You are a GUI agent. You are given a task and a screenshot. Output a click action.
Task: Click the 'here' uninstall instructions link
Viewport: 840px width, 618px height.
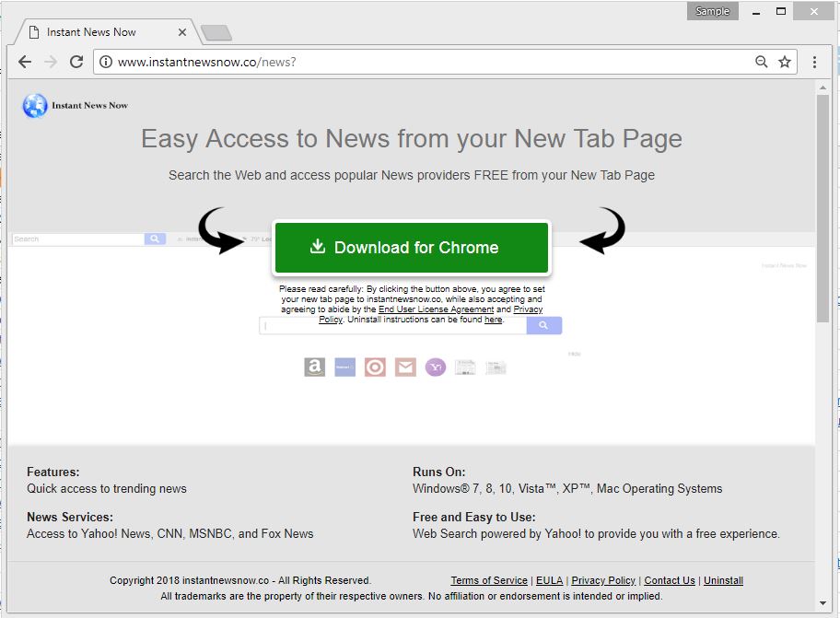point(493,320)
